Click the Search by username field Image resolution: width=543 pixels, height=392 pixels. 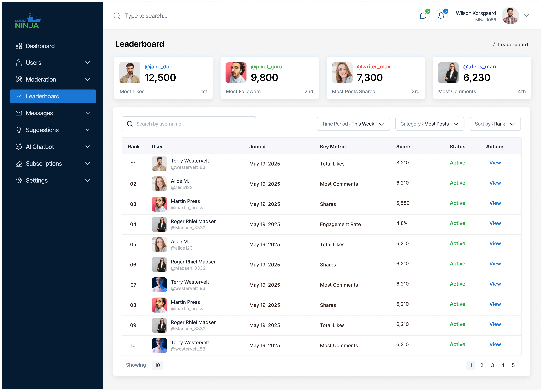[189, 124]
